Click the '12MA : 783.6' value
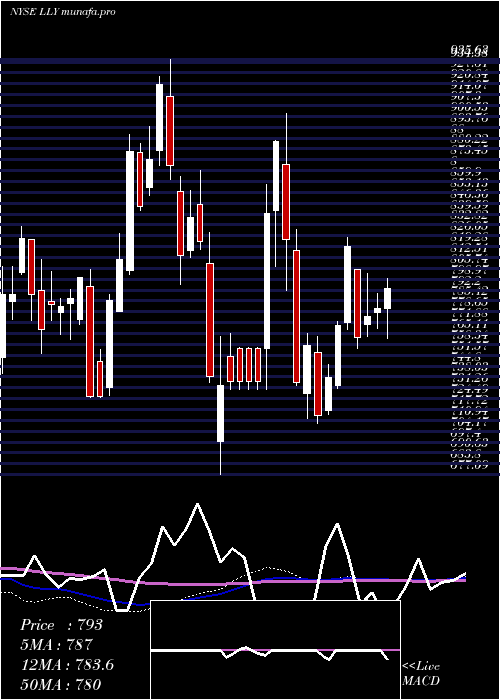This screenshot has width=500, height=700. tap(67, 664)
